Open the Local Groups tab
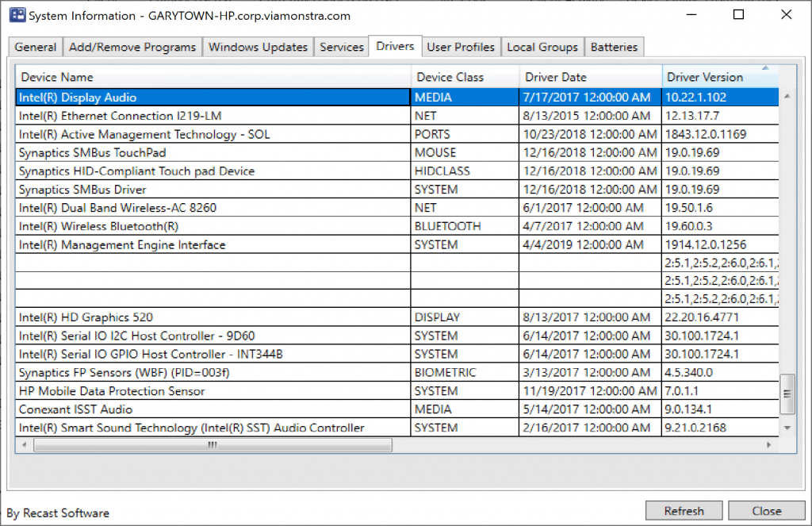 (x=542, y=46)
